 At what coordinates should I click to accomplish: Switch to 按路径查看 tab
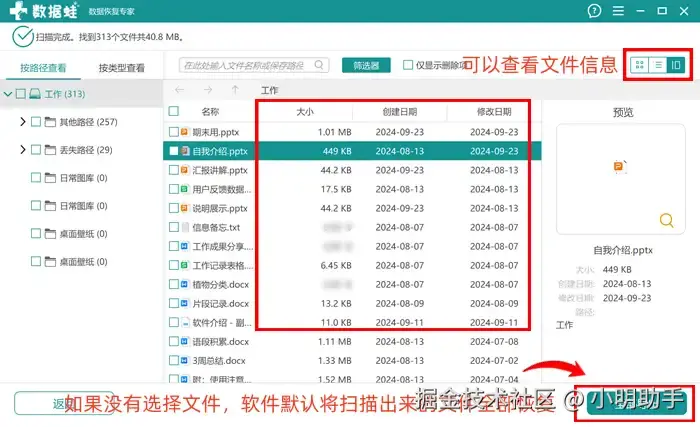click(43, 68)
